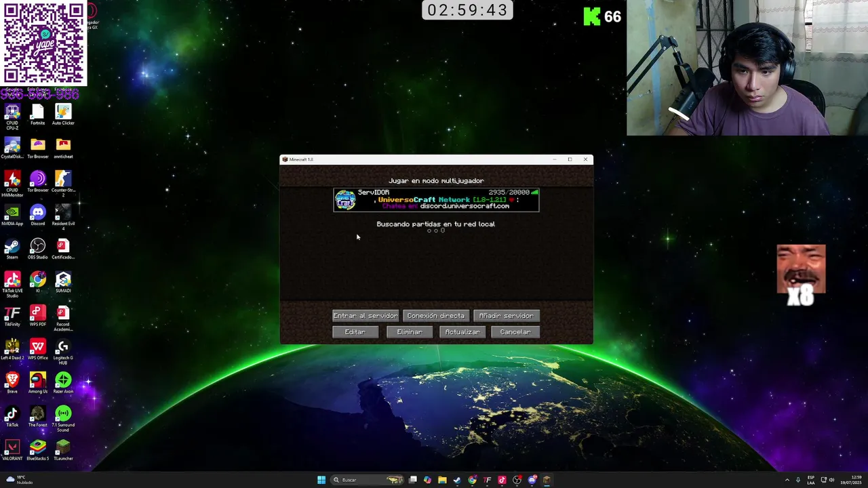Open the Tor Browser folder icon
Screen dimensions: 868x488
point(38,148)
